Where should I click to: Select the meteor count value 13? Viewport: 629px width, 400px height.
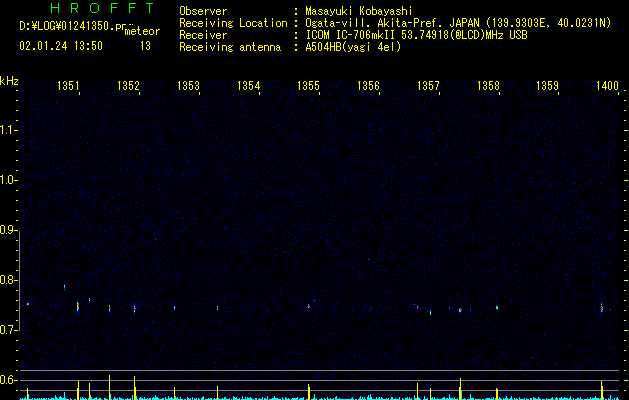[145, 46]
